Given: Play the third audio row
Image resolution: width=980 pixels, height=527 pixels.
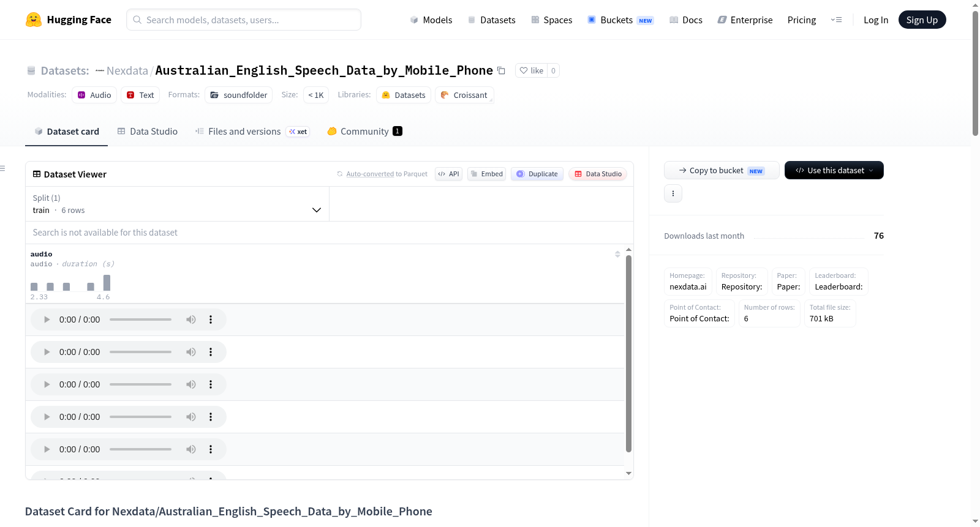Looking at the screenshot, I should pyautogui.click(x=47, y=384).
